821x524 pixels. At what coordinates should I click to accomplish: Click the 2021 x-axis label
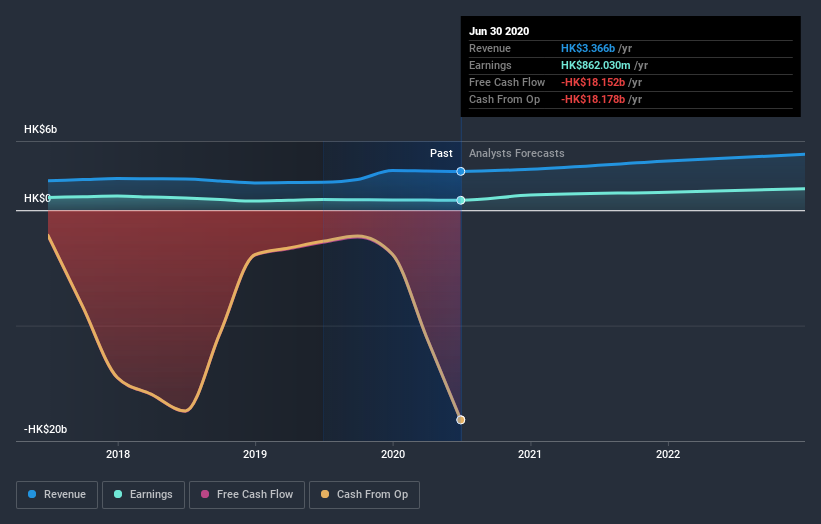[530, 454]
